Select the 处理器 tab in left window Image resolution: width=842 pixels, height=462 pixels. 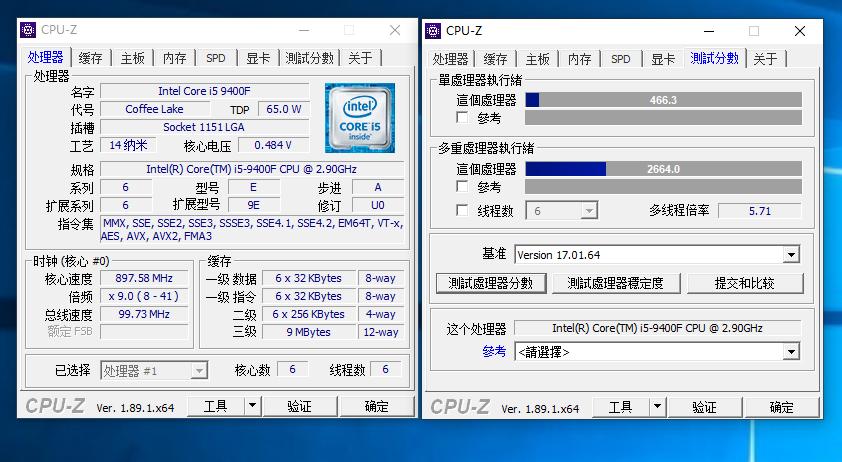click(46, 57)
